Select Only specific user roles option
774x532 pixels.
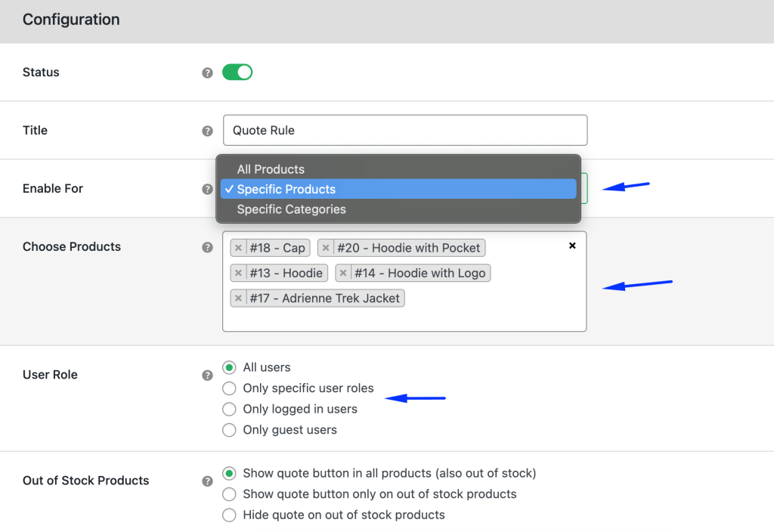(x=229, y=388)
